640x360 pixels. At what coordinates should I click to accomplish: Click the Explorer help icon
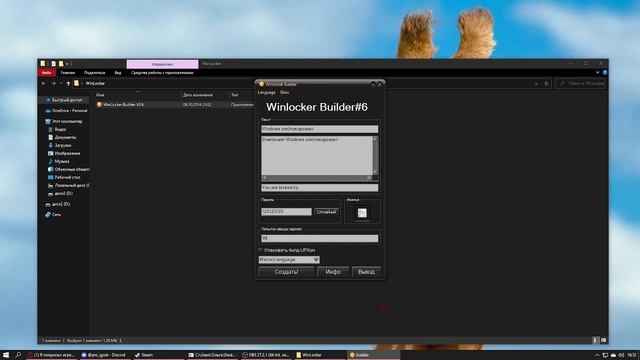tap(604, 72)
